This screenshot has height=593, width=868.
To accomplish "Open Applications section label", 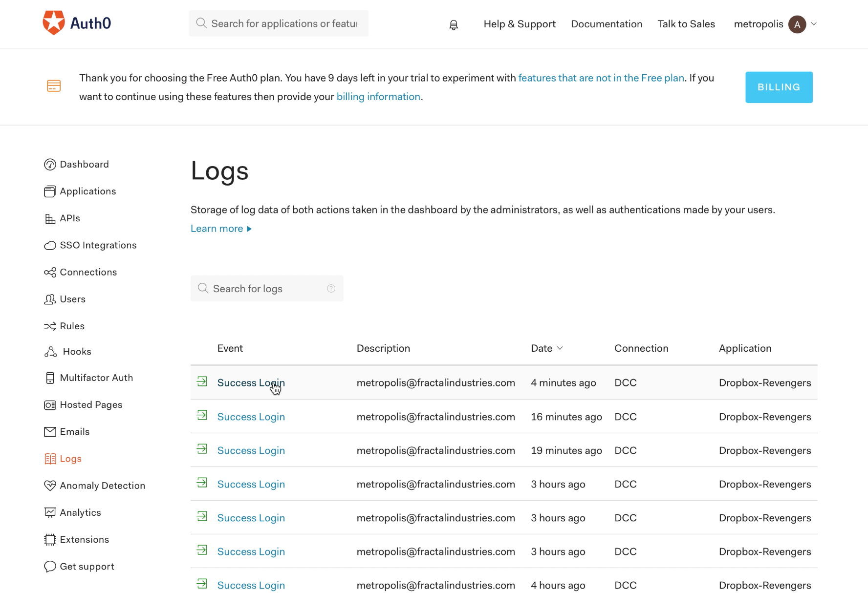I will click(x=88, y=191).
